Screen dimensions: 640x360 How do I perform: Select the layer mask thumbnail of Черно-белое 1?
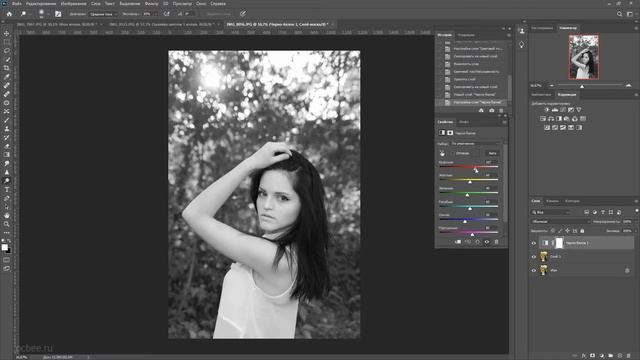[x=559, y=243]
